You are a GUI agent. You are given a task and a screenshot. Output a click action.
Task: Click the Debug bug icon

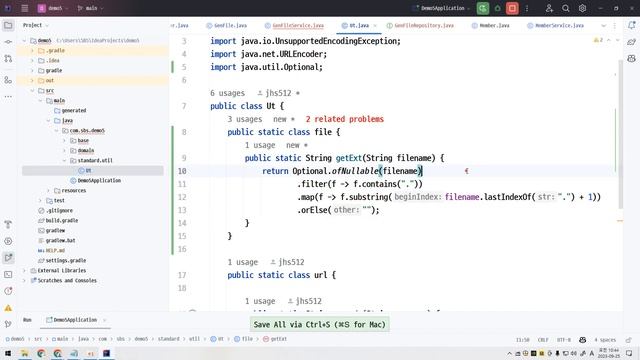498,8
